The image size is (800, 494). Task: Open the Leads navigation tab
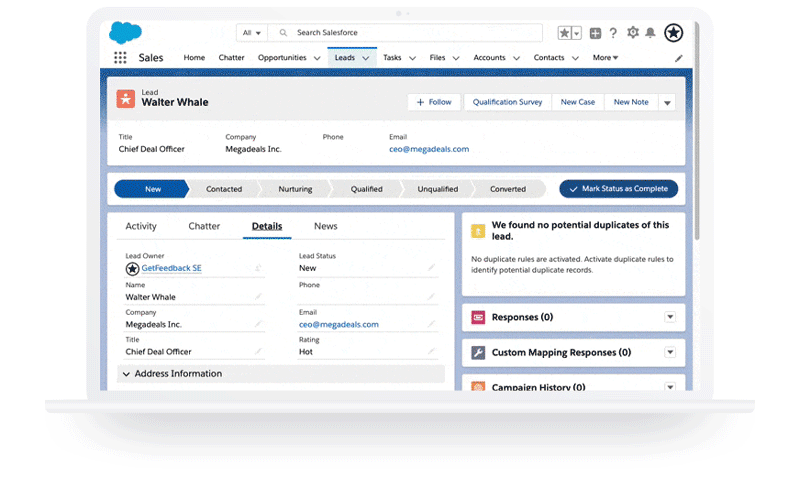pos(344,58)
